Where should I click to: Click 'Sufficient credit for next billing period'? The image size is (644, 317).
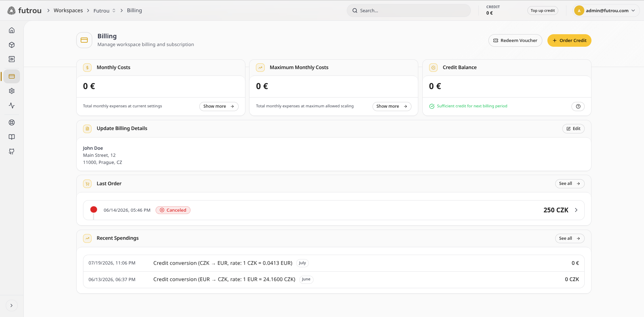point(472,106)
